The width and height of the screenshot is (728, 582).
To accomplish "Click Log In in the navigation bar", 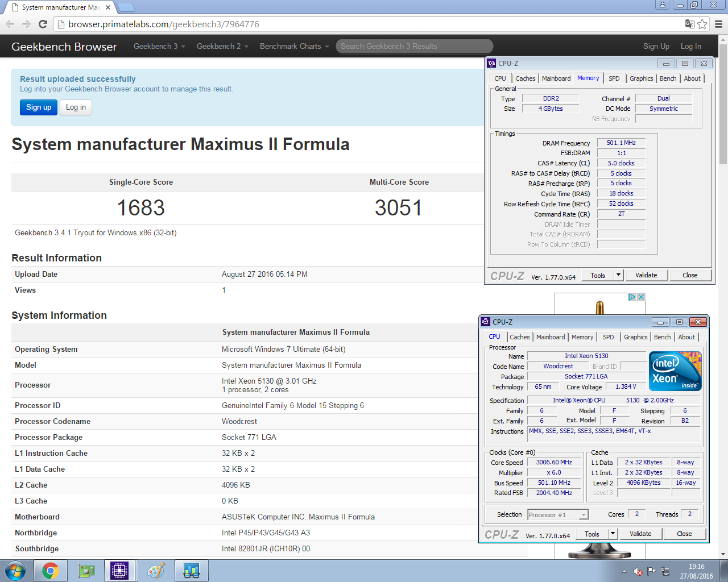I will click(691, 46).
